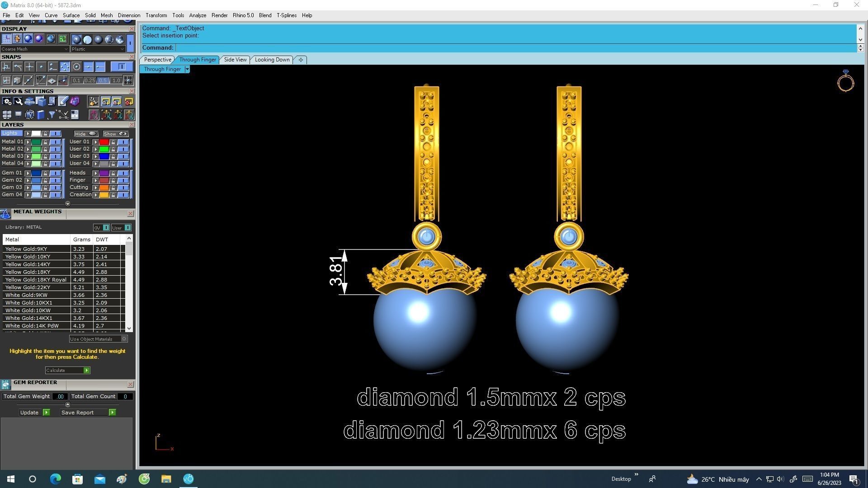The width and height of the screenshot is (868, 488).
Task: Toggle the Gem 01 layer on/off switch
Action: pyautogui.click(x=55, y=173)
